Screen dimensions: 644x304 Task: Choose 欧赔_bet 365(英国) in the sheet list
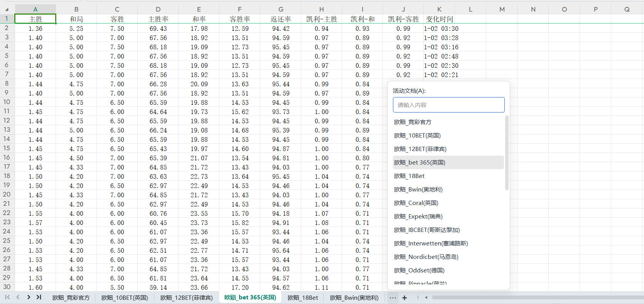click(x=448, y=162)
